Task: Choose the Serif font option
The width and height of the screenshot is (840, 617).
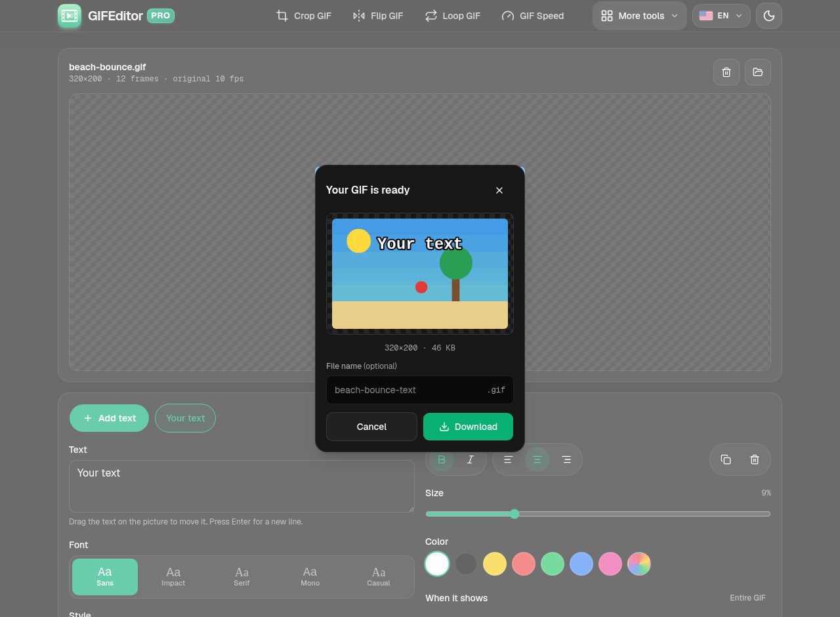Action: (241, 577)
